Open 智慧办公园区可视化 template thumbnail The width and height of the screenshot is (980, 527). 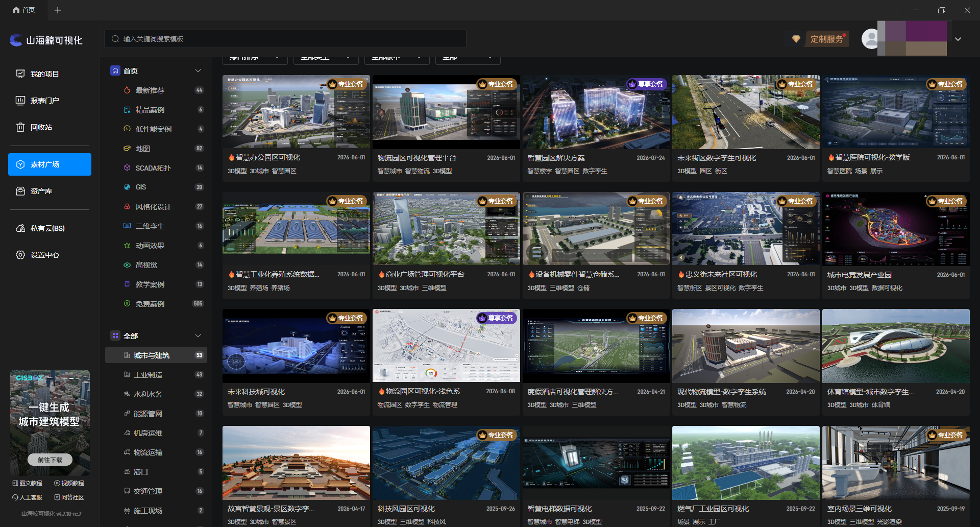pos(296,112)
